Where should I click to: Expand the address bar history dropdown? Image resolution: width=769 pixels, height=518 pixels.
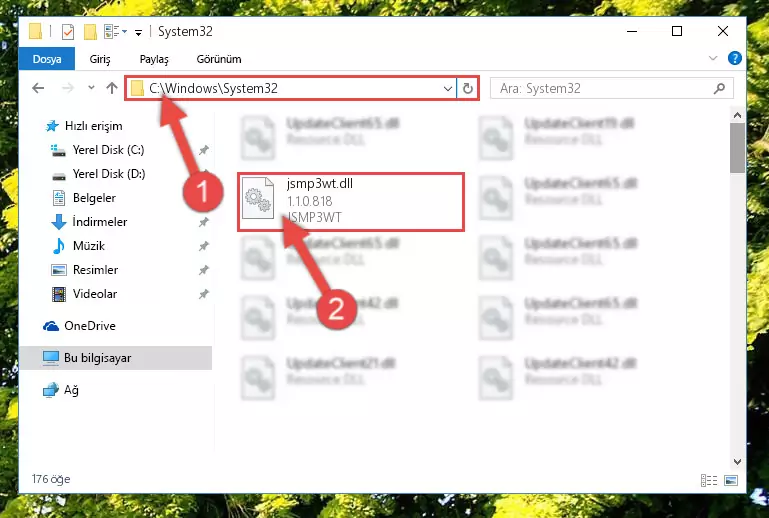click(448, 89)
